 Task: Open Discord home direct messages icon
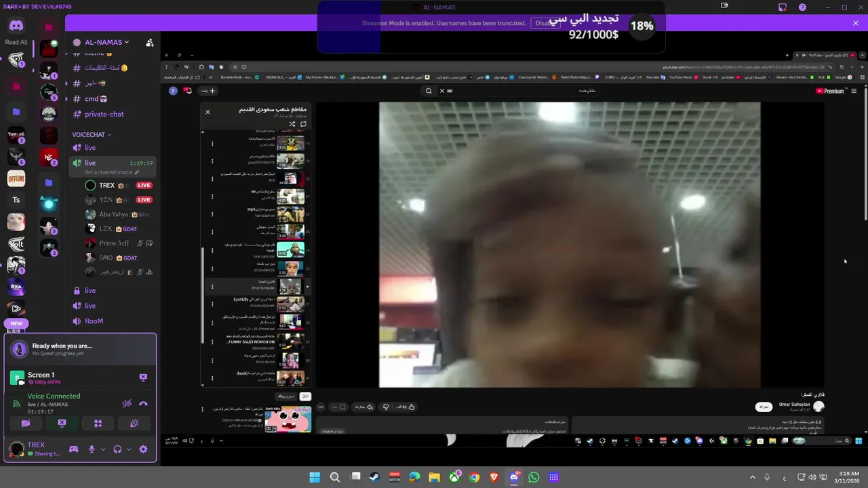pos(16,26)
